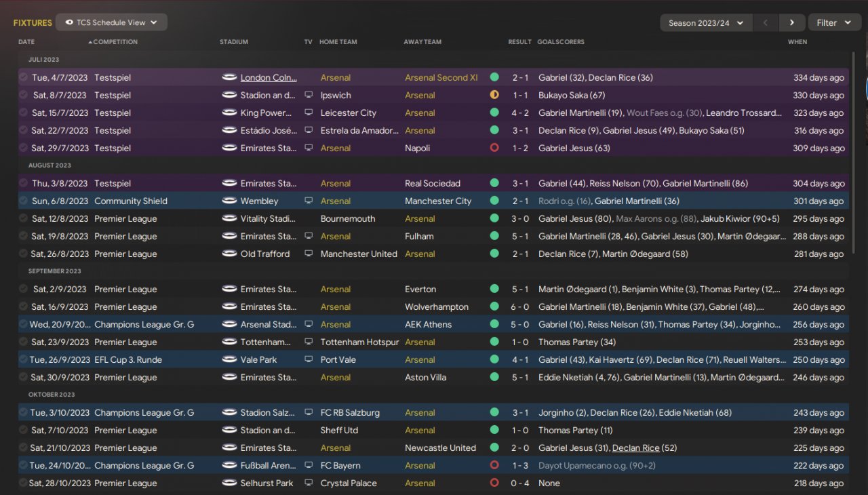The width and height of the screenshot is (868, 495).
Task: Click the red loss indicator in the Napoli row
Action: (x=494, y=148)
